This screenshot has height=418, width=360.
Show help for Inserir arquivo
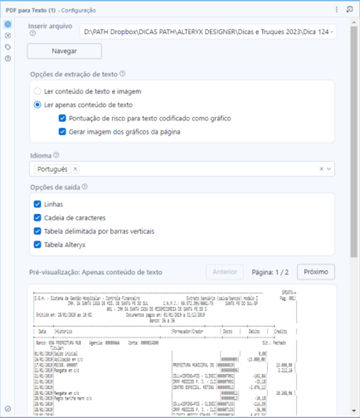click(x=32, y=33)
